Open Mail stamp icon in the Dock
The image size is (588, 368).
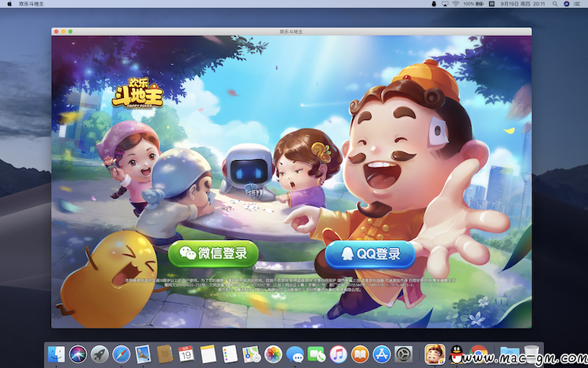click(x=143, y=354)
